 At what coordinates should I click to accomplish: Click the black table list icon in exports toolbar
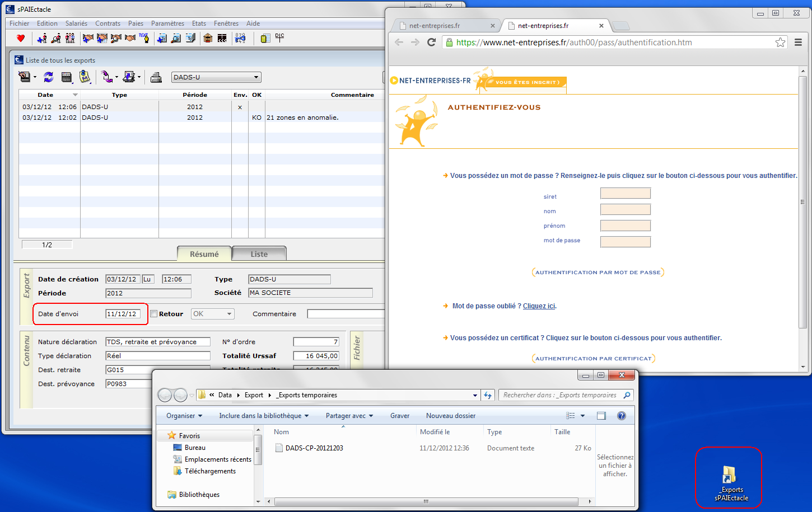(x=67, y=77)
